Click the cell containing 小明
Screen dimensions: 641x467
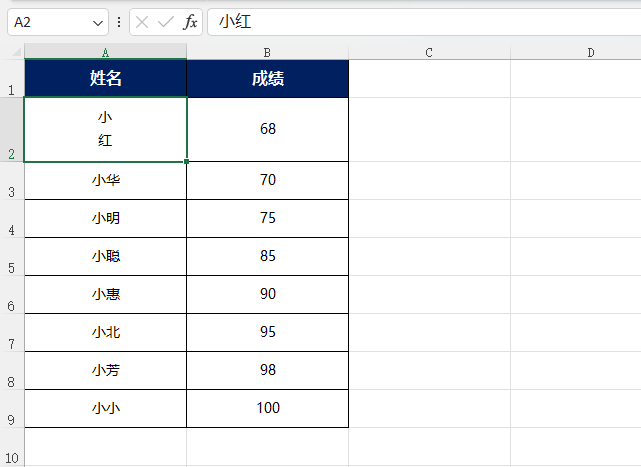105,219
